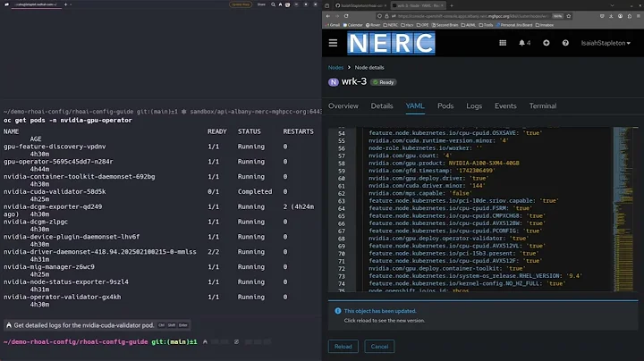
Task: Open the Second Brain bookmark
Action: click(x=445, y=25)
